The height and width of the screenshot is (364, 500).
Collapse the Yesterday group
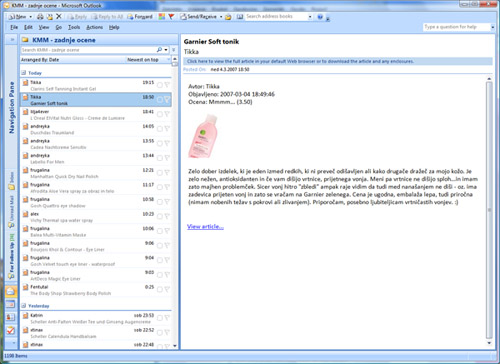pos(24,306)
